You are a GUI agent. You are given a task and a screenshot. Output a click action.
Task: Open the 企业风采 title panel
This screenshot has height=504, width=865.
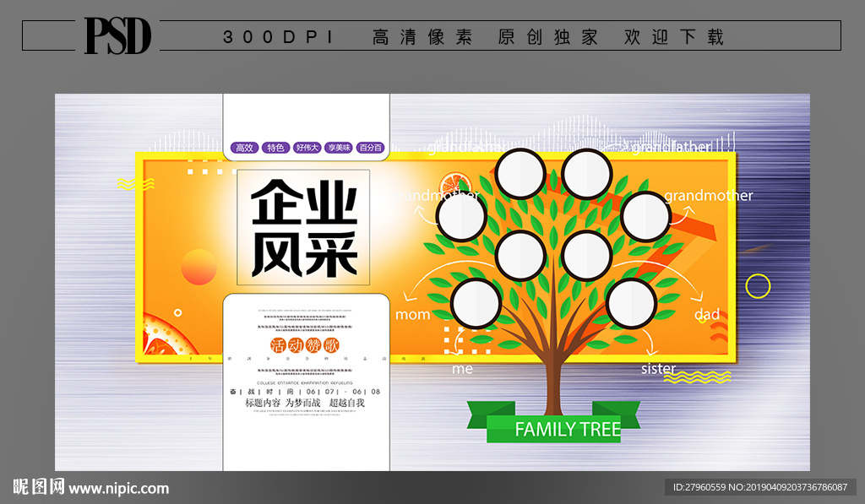304,225
